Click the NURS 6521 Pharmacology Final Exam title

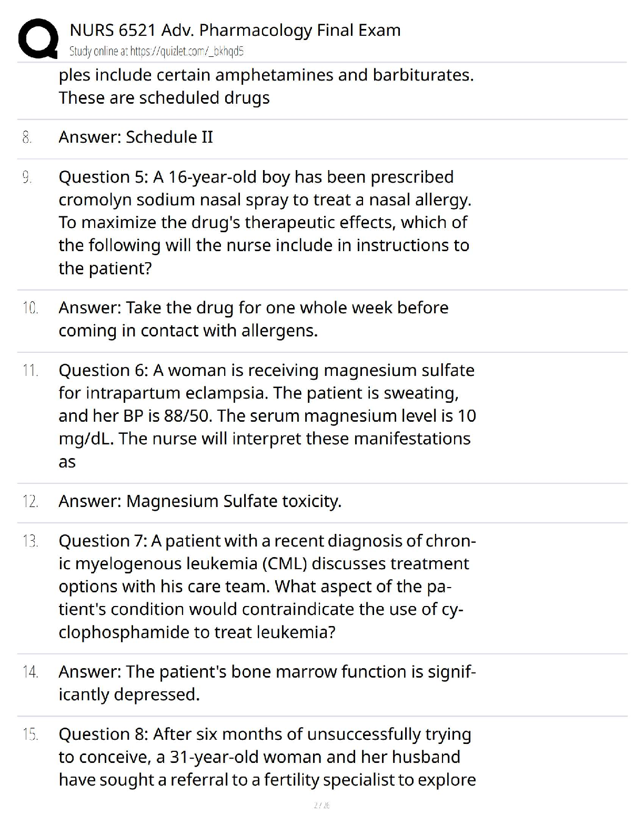(x=235, y=30)
